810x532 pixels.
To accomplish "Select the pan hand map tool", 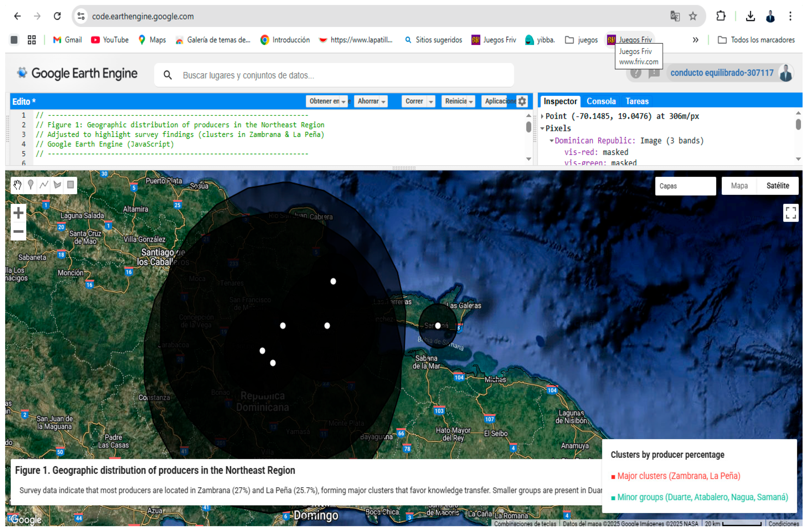I will pos(17,185).
